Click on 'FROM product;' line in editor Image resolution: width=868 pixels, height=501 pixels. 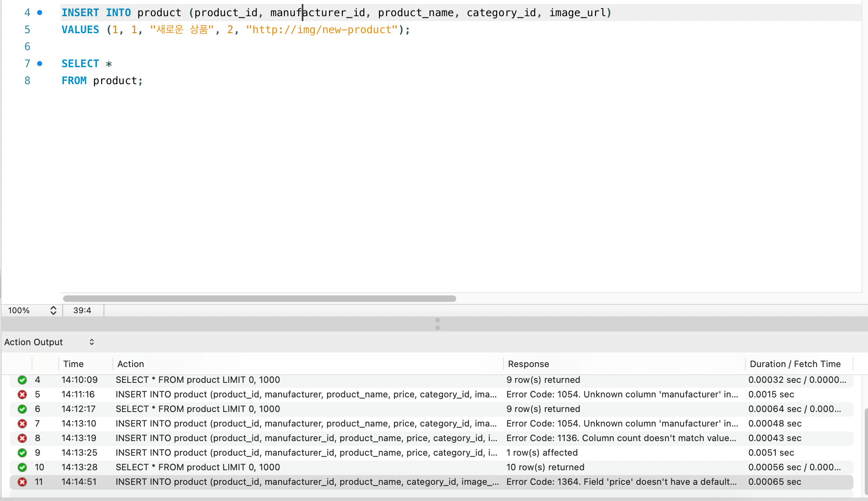tap(102, 81)
